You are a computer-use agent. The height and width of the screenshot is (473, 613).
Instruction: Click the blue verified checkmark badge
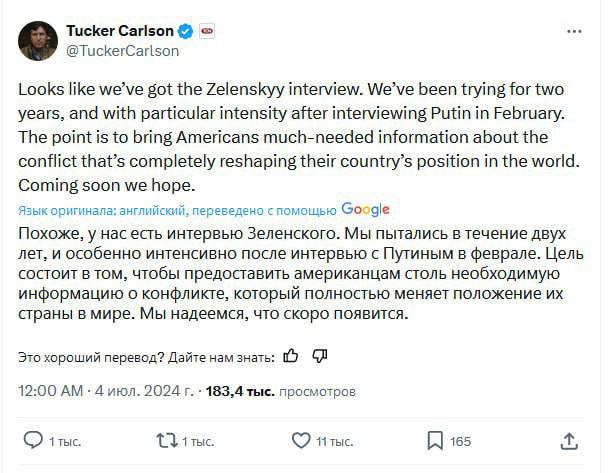click(x=186, y=31)
